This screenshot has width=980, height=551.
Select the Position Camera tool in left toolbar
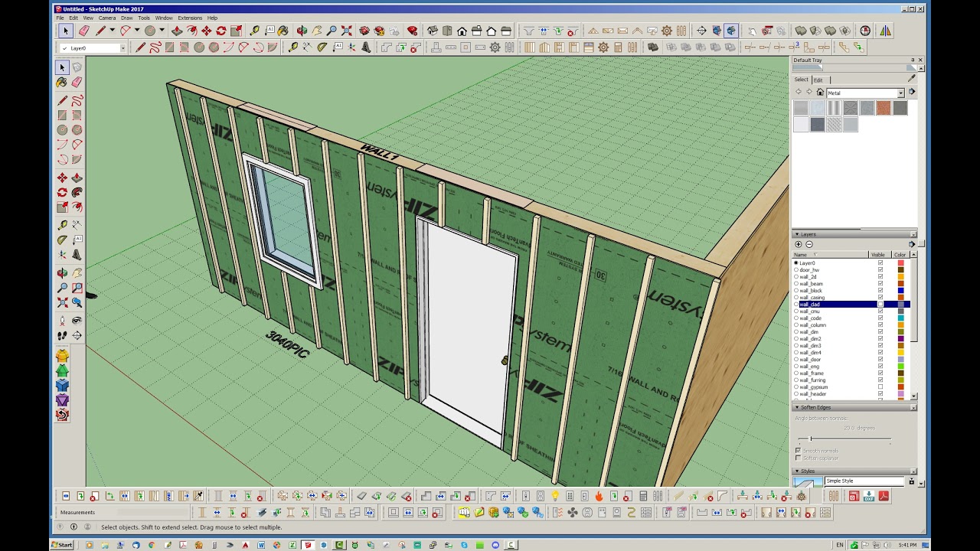63,321
